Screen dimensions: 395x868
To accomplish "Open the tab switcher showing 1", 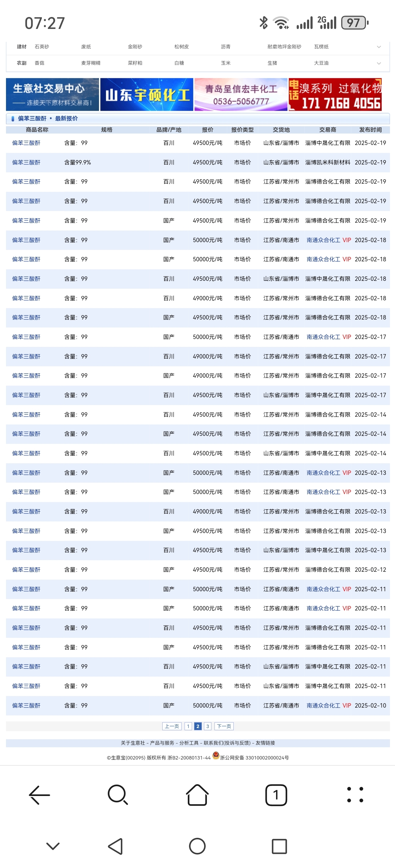I will pos(276,795).
